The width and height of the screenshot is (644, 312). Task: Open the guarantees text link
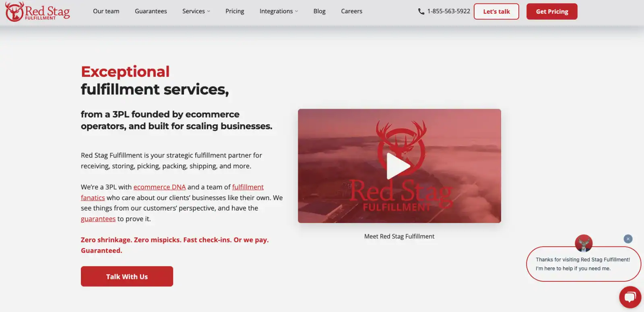click(x=98, y=219)
